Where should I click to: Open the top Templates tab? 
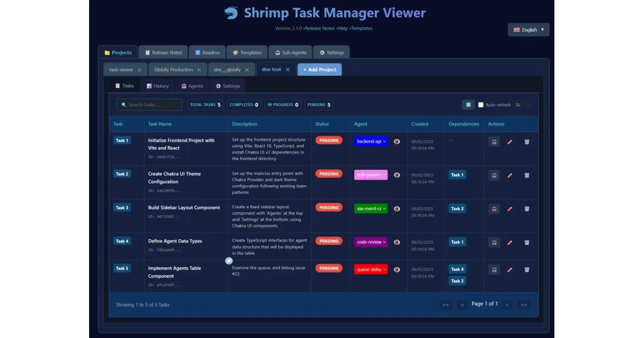click(x=247, y=53)
